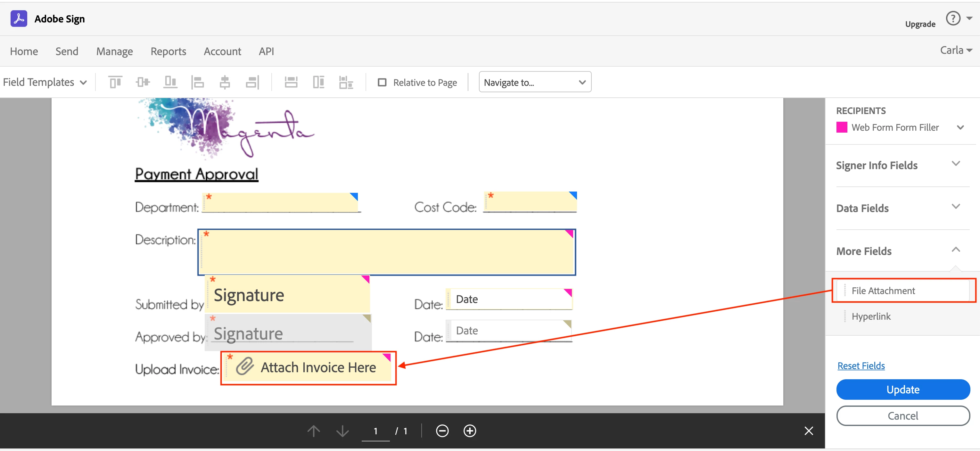Click the align vertical centers icon
980x451 pixels.
coord(143,82)
